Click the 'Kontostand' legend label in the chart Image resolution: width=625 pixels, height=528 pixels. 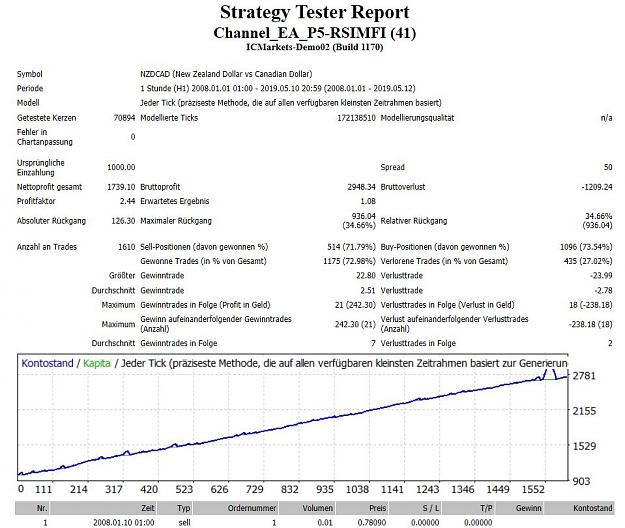click(47, 363)
